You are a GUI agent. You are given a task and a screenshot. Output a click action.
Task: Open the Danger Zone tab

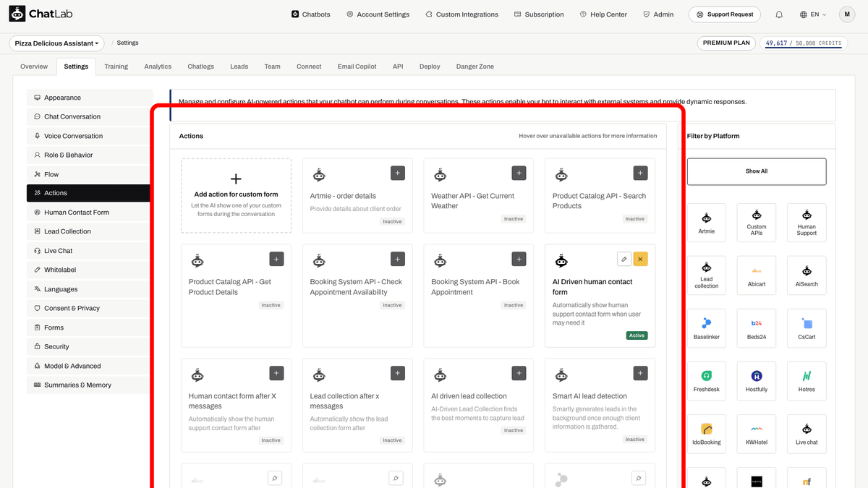pos(475,67)
